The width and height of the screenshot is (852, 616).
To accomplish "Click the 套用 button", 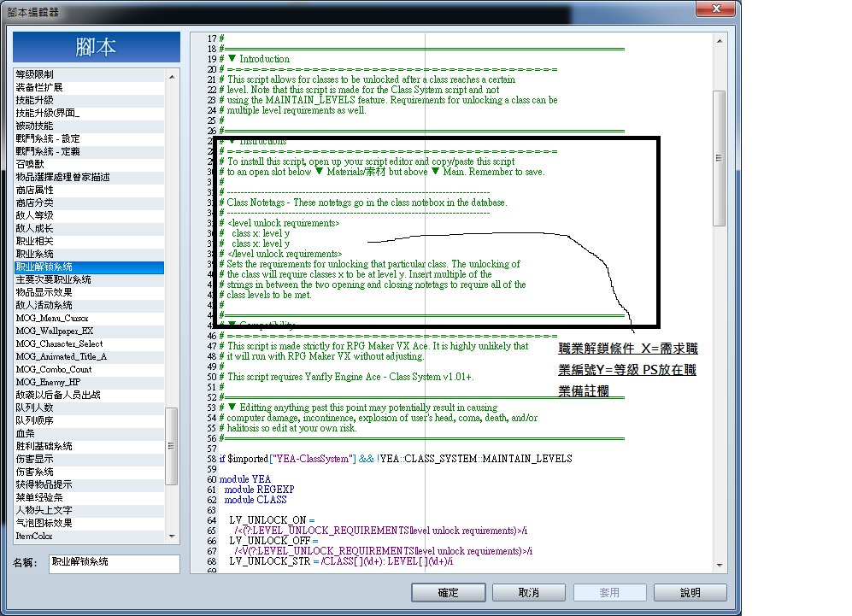I will 609,593.
